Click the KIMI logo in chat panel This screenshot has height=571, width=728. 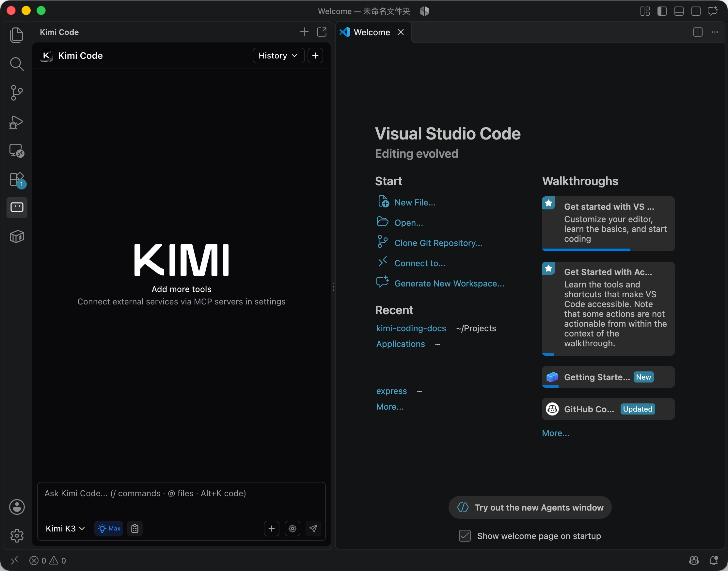tap(182, 260)
